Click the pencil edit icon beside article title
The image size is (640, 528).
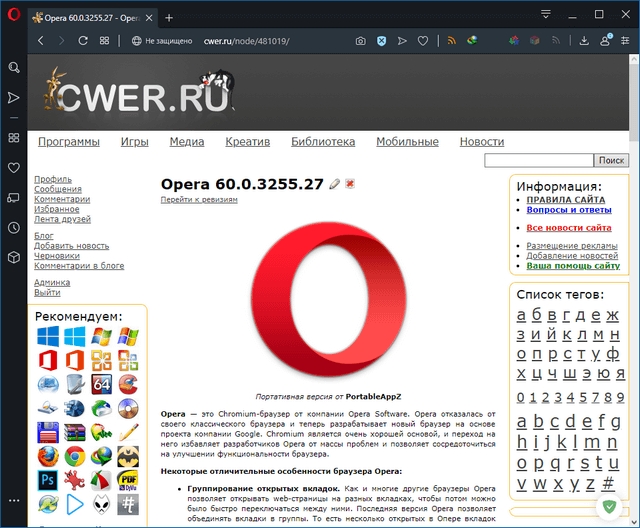click(335, 184)
